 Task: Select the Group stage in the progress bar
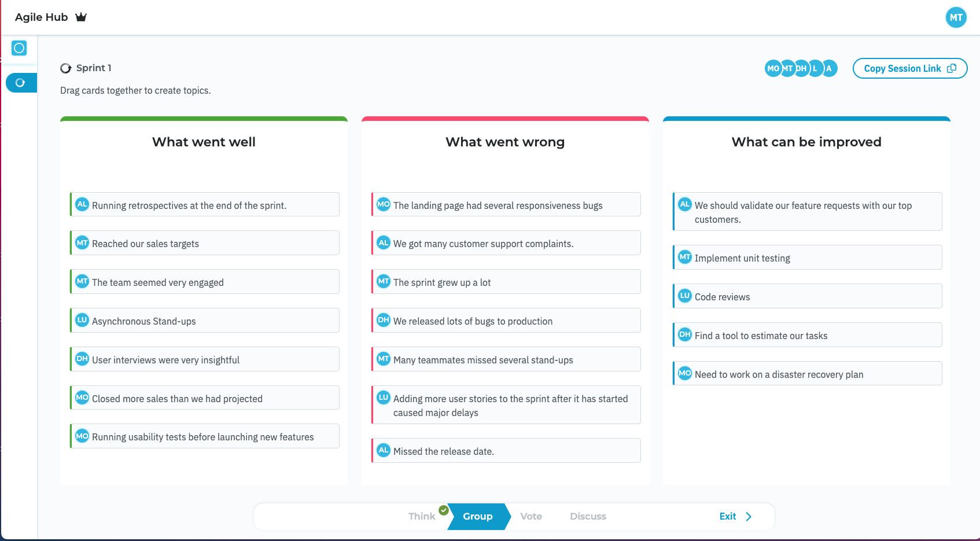click(x=477, y=516)
